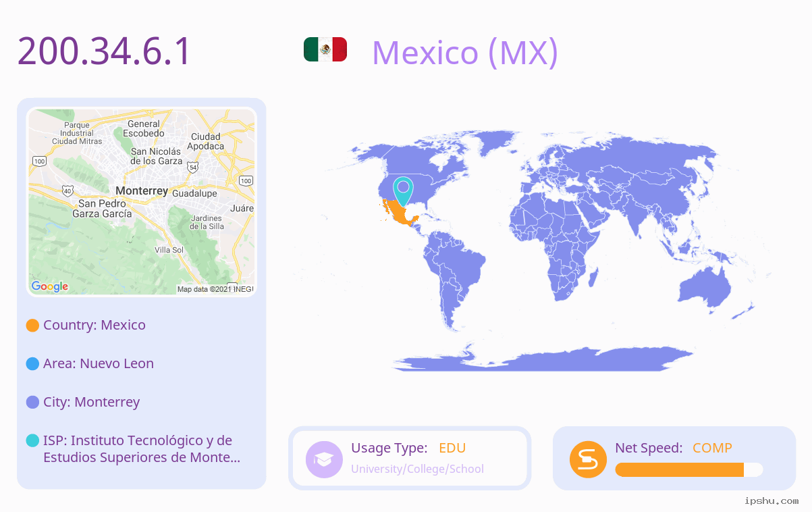Click Jardines de la Silla label
This screenshot has width=812, height=512.
click(x=207, y=222)
